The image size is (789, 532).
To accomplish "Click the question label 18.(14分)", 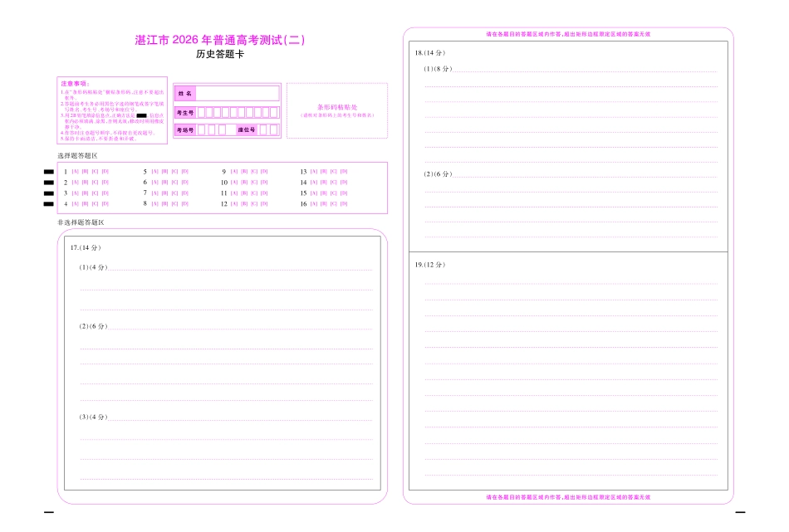I will 430,53.
